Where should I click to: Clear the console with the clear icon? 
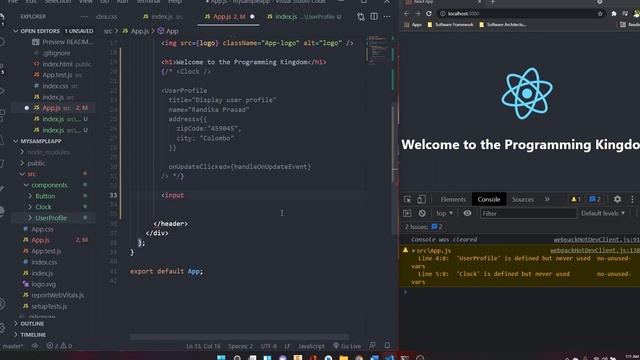[x=422, y=213]
